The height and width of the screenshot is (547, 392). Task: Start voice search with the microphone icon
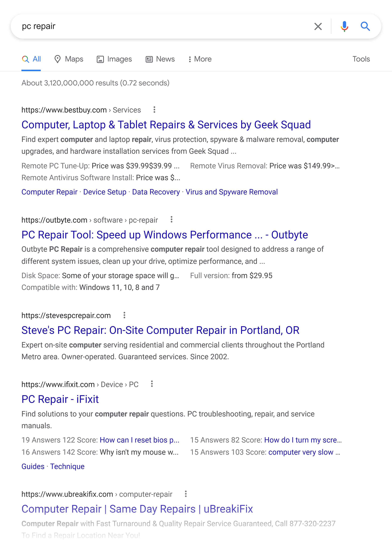pyautogui.click(x=344, y=26)
